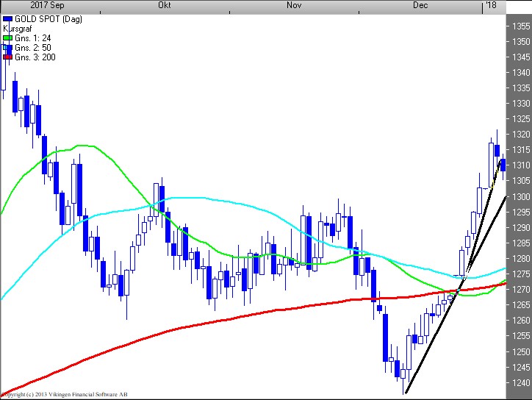Click the 1240 price level on axis

520,383
